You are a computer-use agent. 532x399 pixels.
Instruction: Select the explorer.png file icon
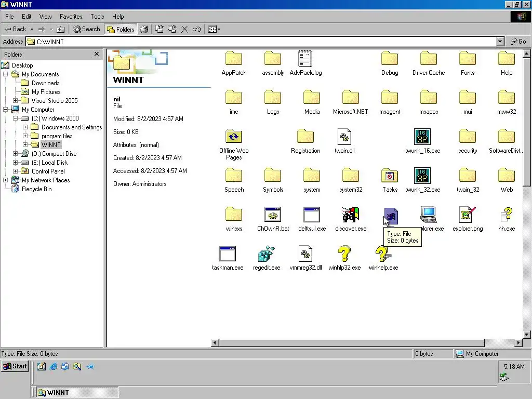pyautogui.click(x=468, y=215)
